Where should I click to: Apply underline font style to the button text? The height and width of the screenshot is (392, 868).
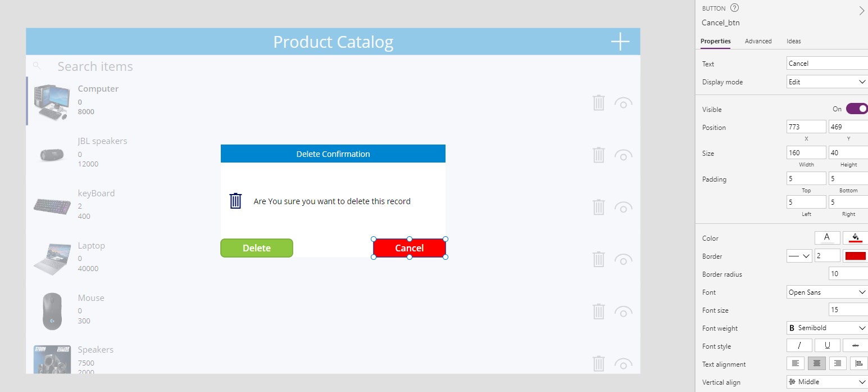pos(827,345)
